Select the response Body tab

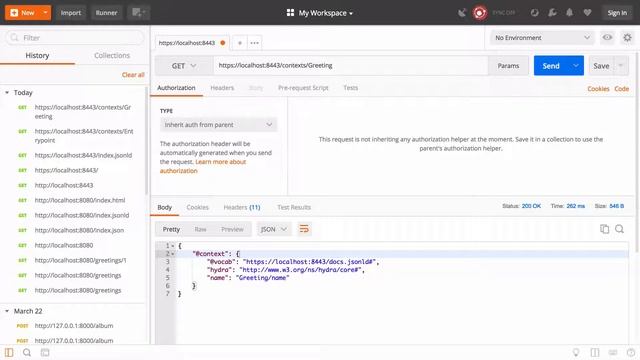coord(164,207)
